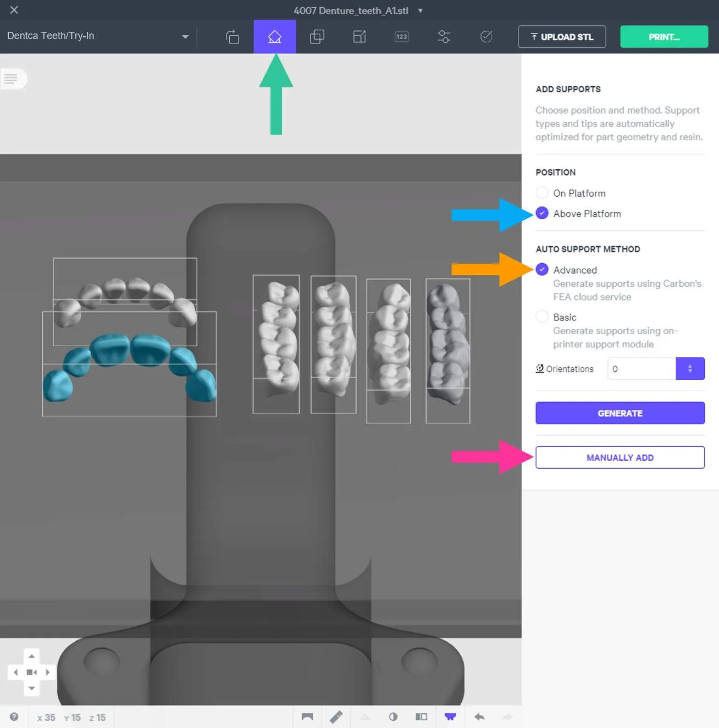Toggle the purple platform display icon
Viewport: 719px width, 728px height.
coord(450,716)
